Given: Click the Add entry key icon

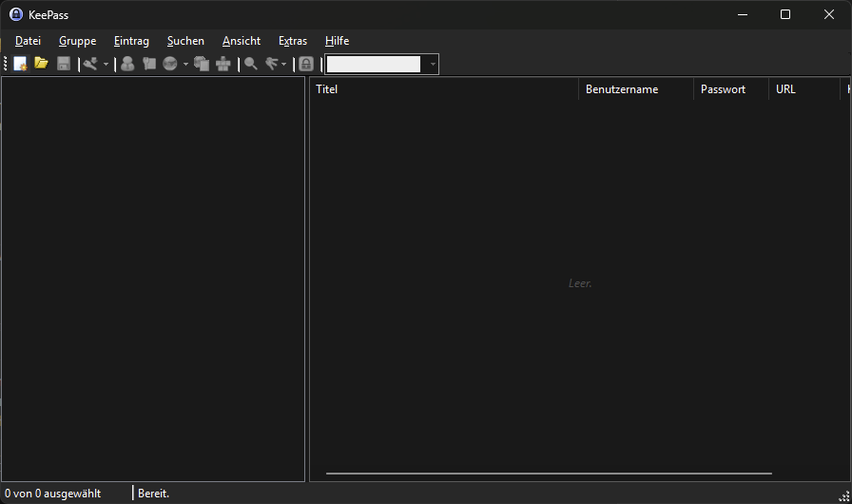Looking at the screenshot, I should click(90, 64).
